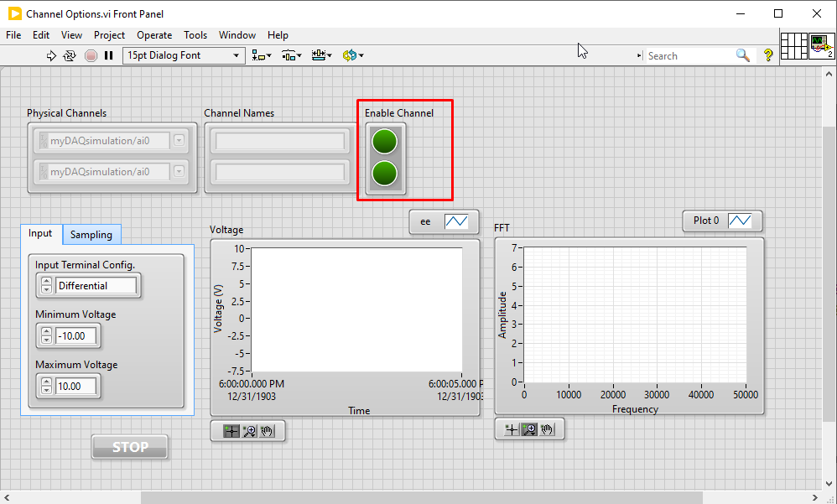Toggle the first Enable Channel LED
Viewport: 837px width, 504px height.
click(385, 142)
